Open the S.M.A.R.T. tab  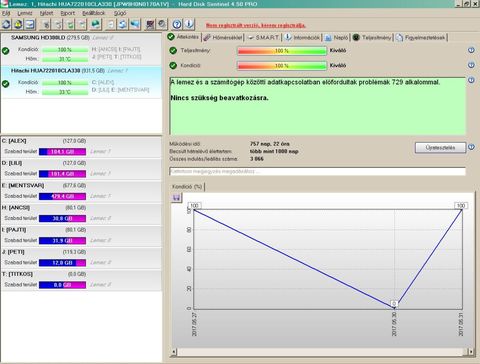pyautogui.click(x=263, y=37)
